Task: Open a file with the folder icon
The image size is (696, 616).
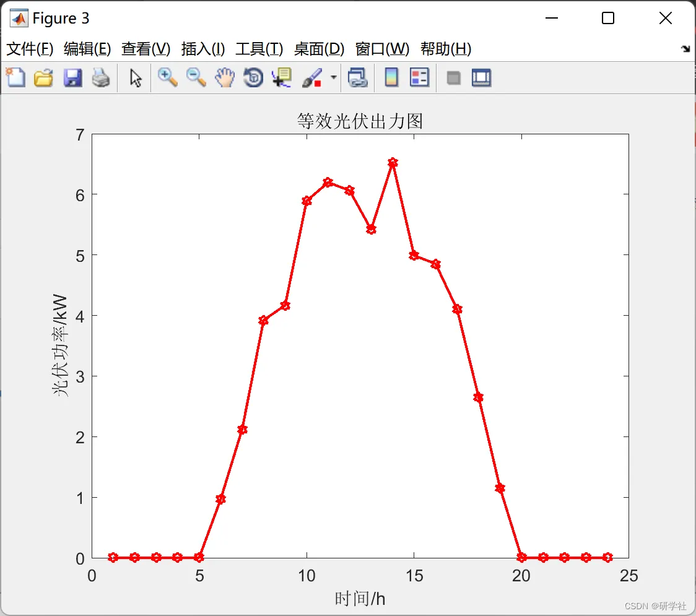Action: click(x=43, y=77)
